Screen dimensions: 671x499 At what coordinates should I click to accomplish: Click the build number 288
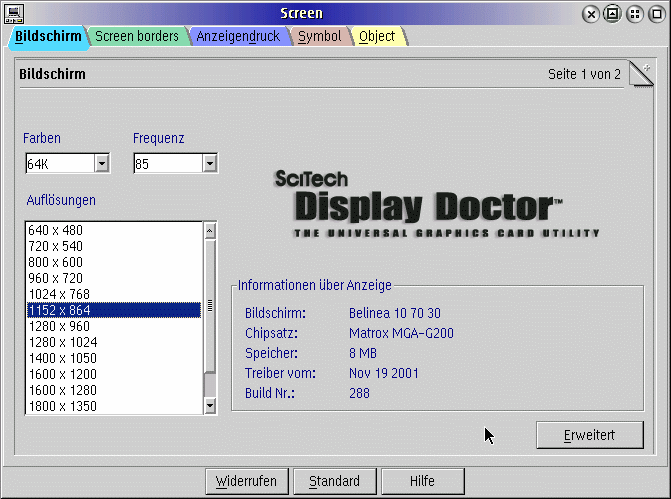pyautogui.click(x=359, y=393)
